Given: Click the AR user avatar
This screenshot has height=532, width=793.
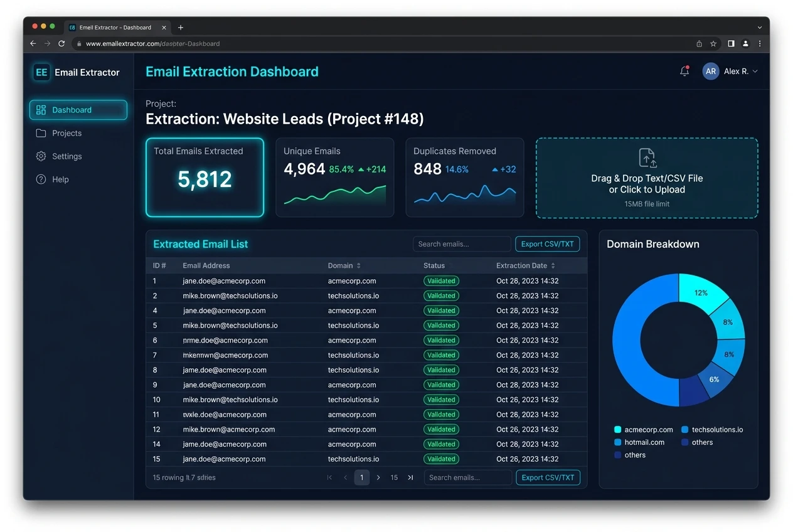Looking at the screenshot, I should [x=711, y=72].
